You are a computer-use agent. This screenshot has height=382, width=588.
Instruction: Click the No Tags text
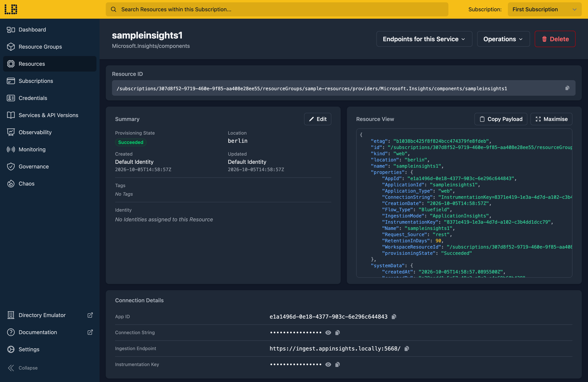point(124,194)
